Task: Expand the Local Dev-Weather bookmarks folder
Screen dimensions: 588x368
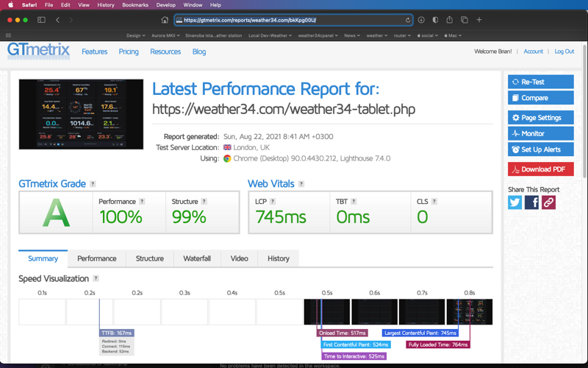Action: coord(270,35)
